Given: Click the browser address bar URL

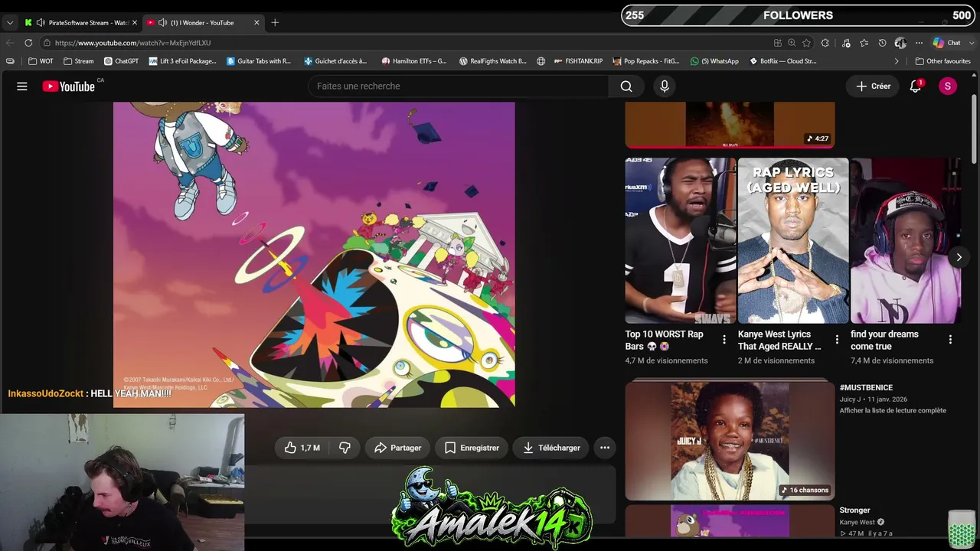Looking at the screenshot, I should coord(132,43).
